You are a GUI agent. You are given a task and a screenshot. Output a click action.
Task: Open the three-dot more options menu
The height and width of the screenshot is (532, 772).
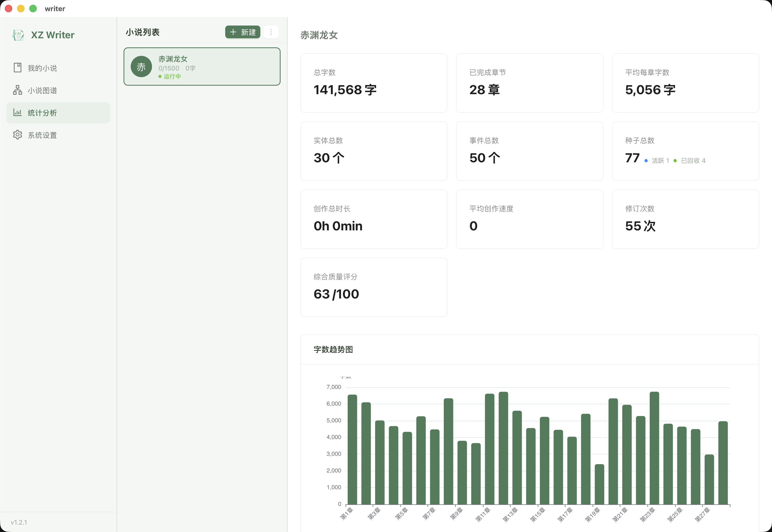point(271,32)
